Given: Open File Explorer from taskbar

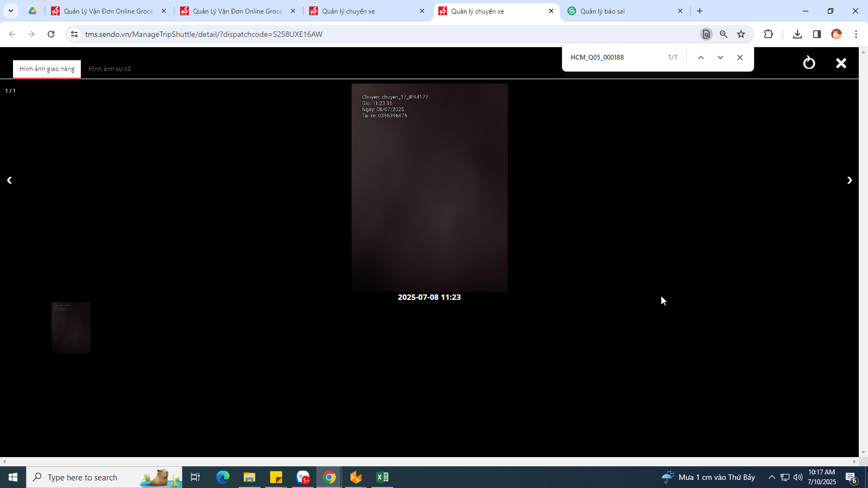Looking at the screenshot, I should pyautogui.click(x=249, y=477).
